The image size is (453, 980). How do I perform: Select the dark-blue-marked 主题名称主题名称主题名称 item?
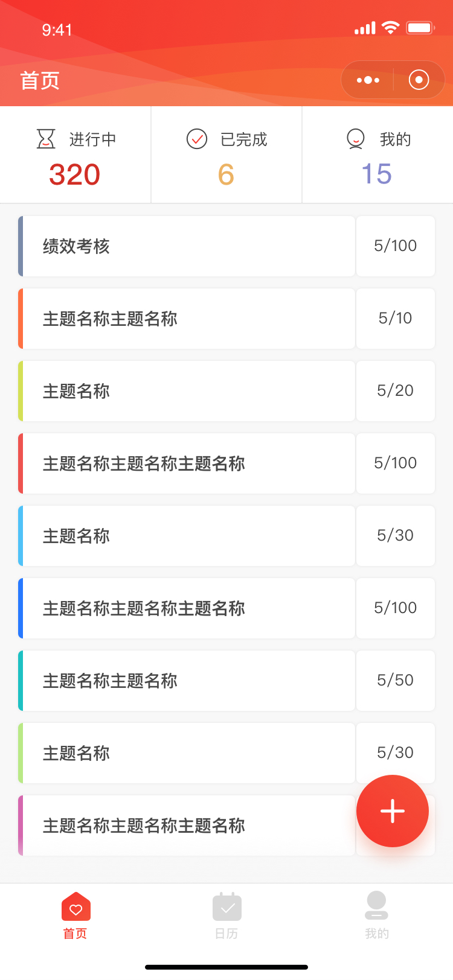coord(187,608)
